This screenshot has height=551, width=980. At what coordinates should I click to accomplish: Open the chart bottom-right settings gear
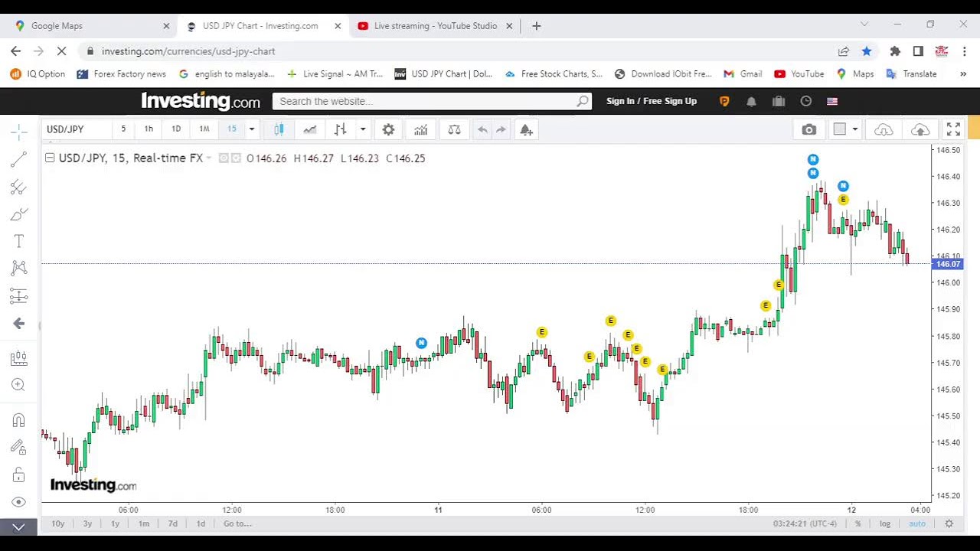coord(949,523)
